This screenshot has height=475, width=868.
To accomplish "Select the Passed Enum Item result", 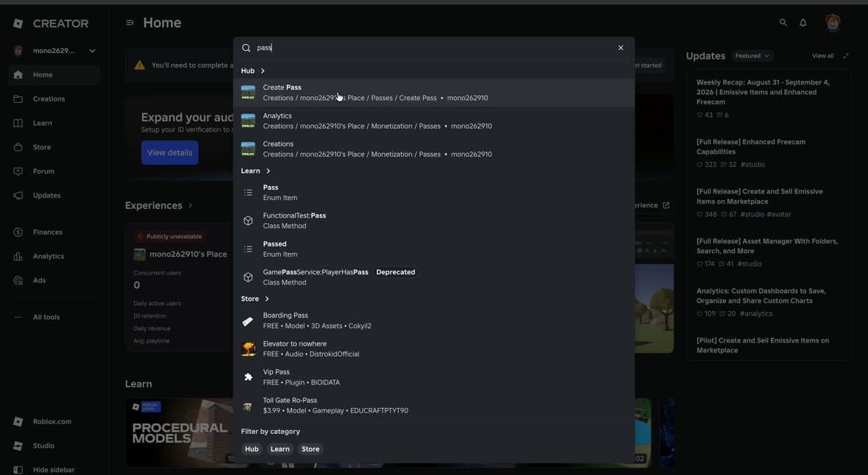I will (434, 249).
